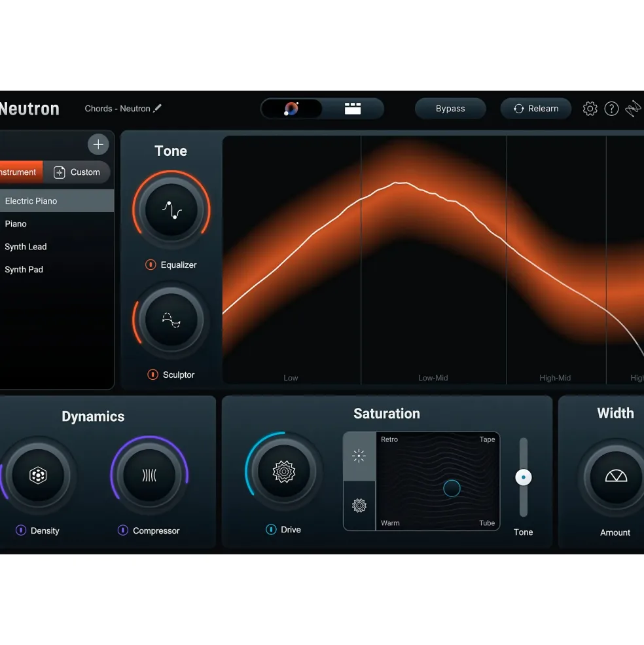Click the Equalizer knob in Tone
This screenshot has height=645, width=644.
click(171, 210)
